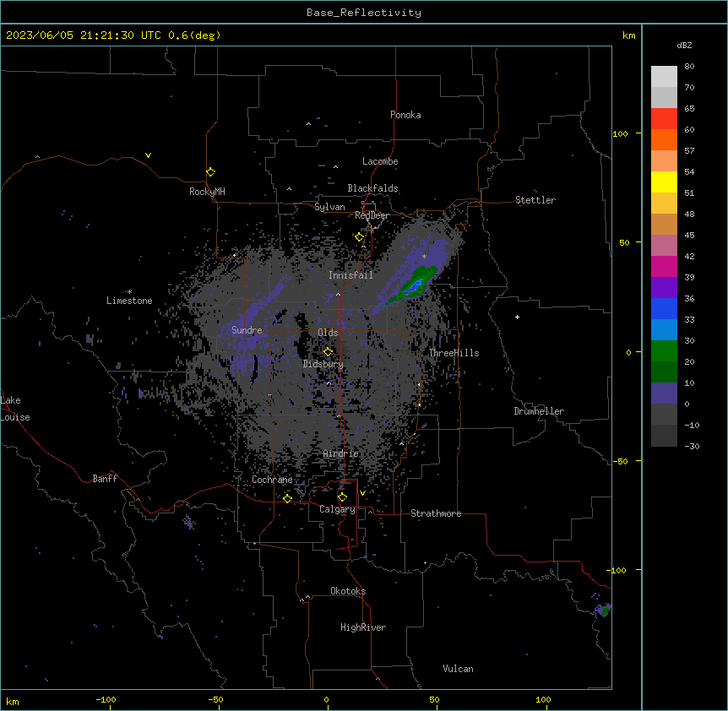
Task: Click the Calgary city label
Action: 337,509
